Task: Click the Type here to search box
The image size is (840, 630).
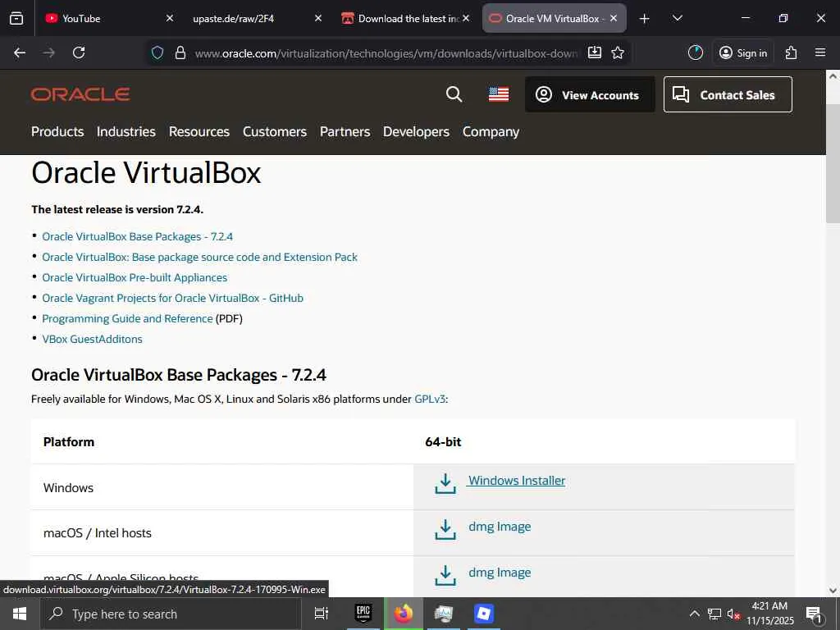Action: (171, 614)
